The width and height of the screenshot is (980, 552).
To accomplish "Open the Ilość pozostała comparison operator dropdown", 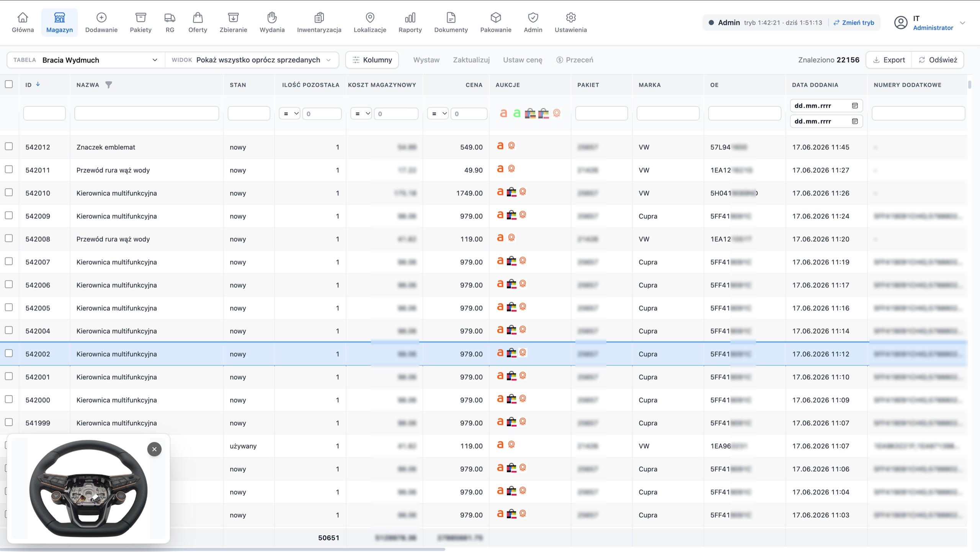I will tap(289, 114).
